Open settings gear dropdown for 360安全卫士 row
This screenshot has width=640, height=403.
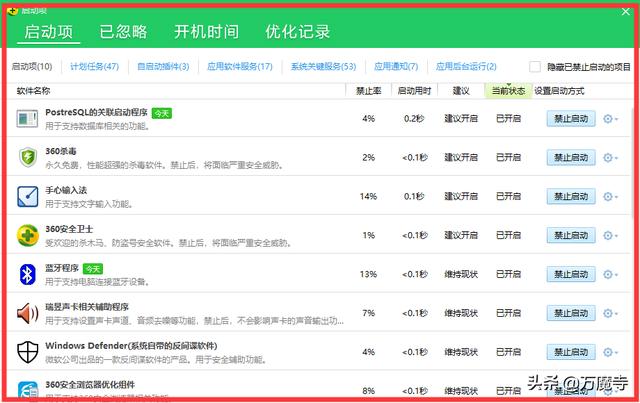coord(610,236)
